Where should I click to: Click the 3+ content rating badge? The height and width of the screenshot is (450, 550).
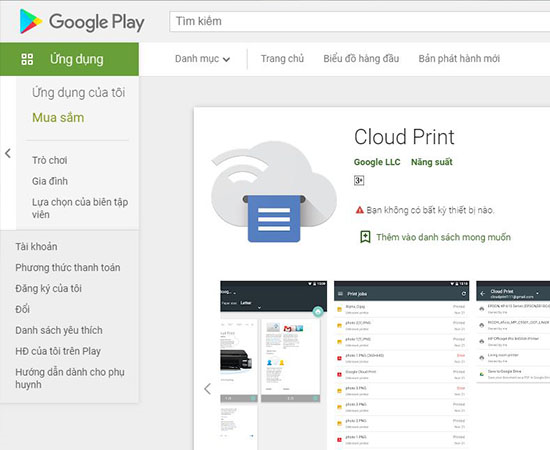coord(359,181)
